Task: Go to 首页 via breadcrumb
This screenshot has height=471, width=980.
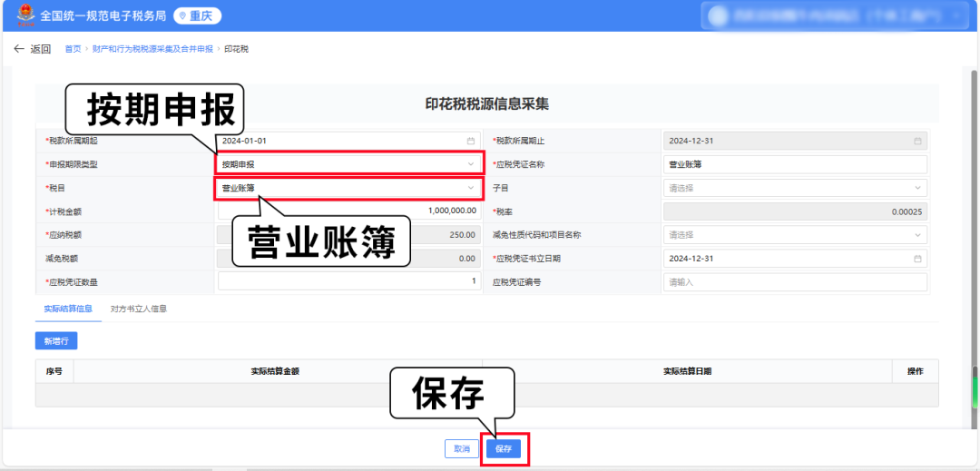Action: coord(73,49)
